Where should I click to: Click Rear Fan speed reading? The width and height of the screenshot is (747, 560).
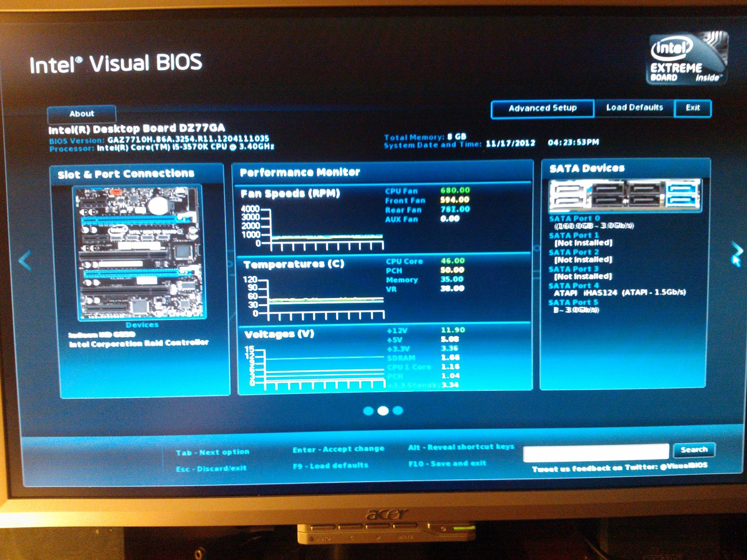pos(455,209)
